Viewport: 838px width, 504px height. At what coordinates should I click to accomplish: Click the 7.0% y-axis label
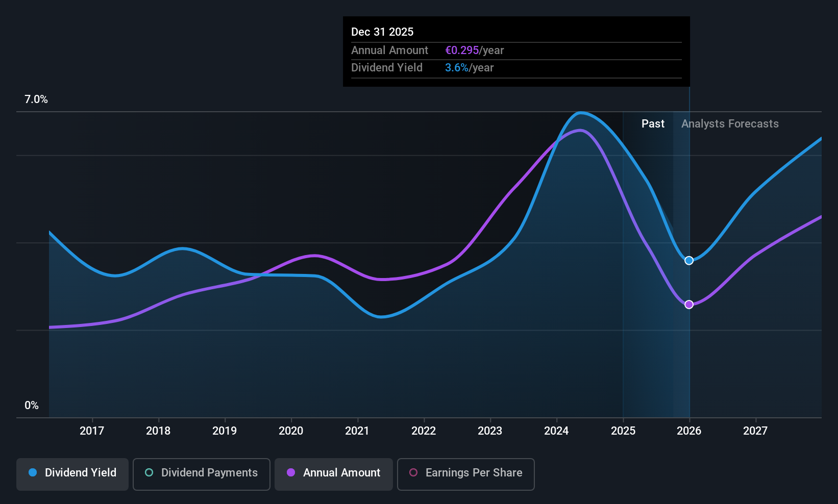tap(36, 99)
